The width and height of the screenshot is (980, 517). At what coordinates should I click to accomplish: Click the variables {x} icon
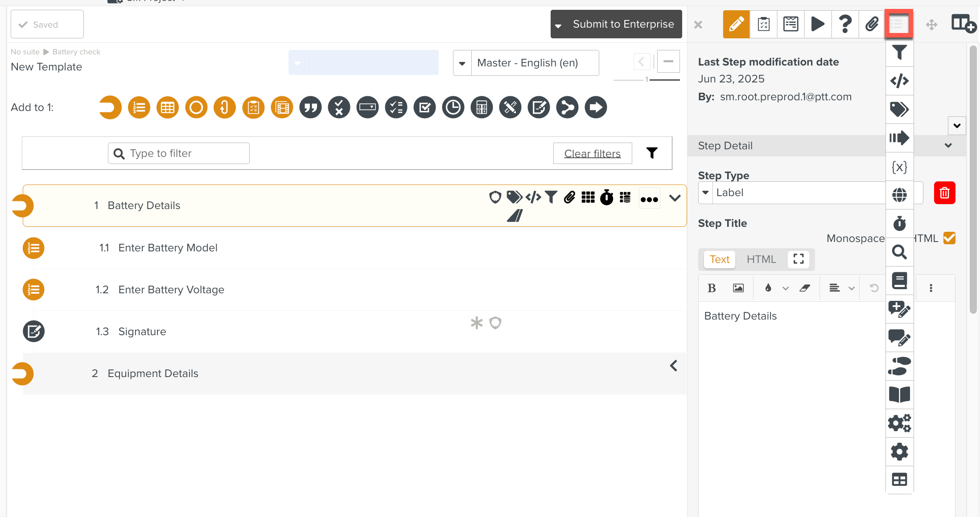(x=899, y=167)
